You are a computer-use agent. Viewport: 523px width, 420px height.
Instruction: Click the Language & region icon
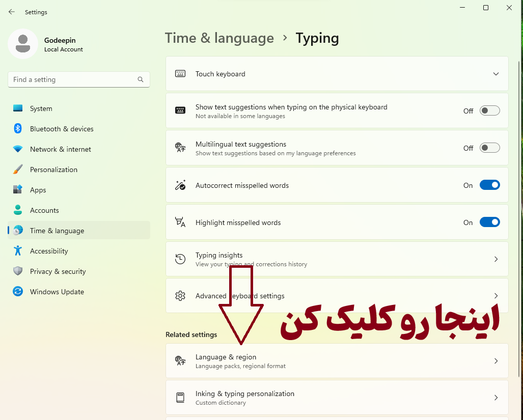pos(180,360)
